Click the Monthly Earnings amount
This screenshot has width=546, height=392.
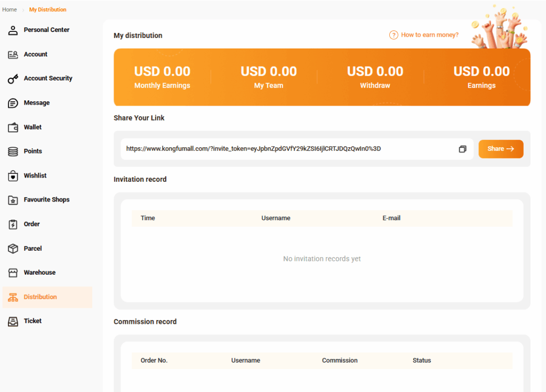(x=162, y=71)
